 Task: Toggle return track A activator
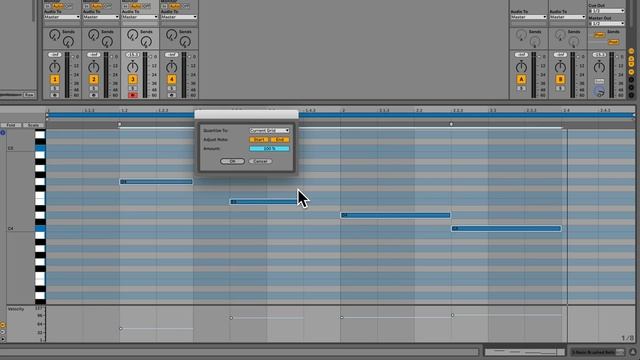click(521, 79)
